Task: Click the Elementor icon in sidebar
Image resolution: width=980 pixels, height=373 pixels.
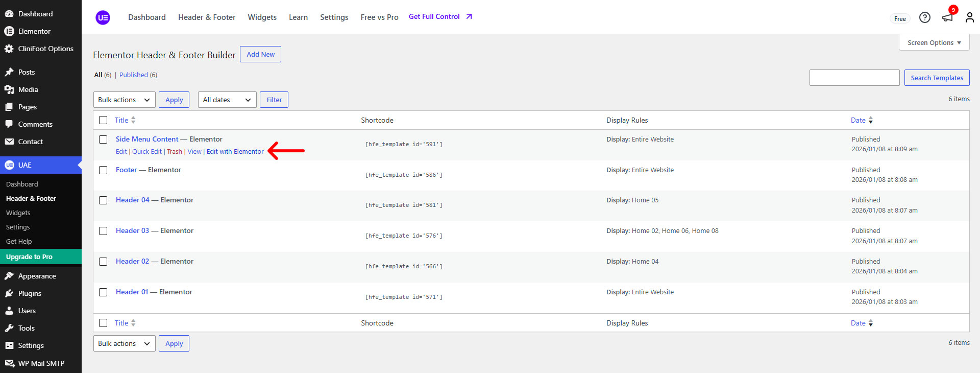Action: click(9, 31)
